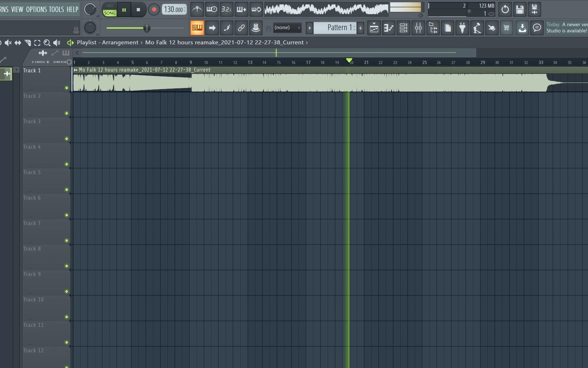This screenshot has width=588, height=368.
Task: Open the Mixer icon
Action: click(418, 28)
